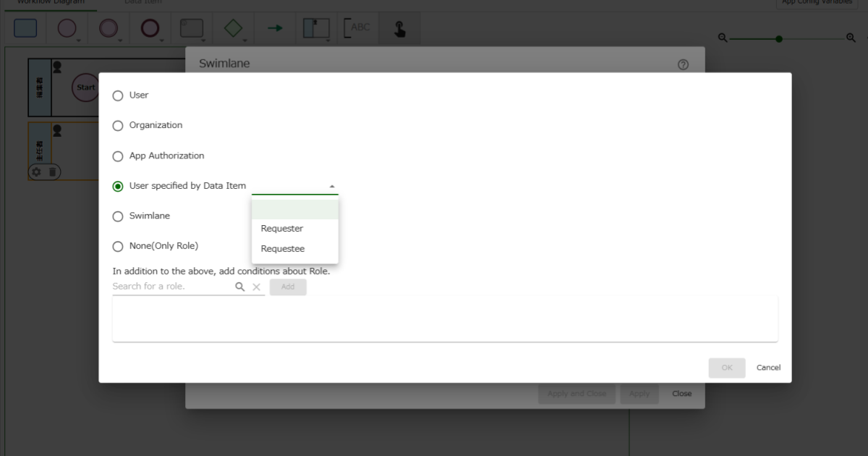Select the Organization radio option
Screen dimensions: 868x456
coord(118,126)
